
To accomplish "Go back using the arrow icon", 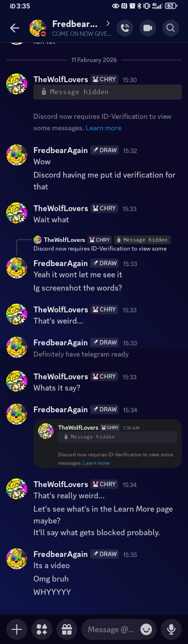I will (x=14, y=28).
